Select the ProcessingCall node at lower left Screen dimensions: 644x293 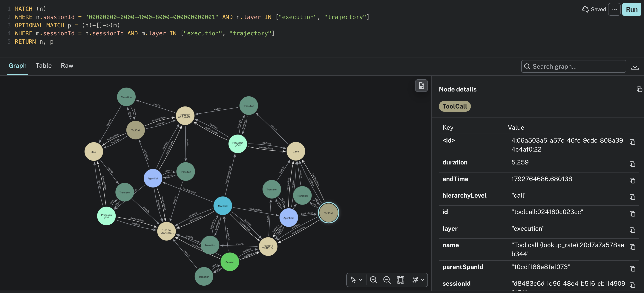coord(107,216)
